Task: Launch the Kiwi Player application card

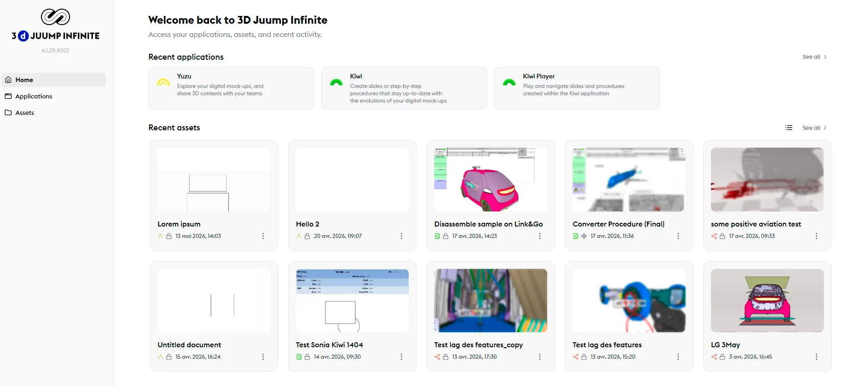Action: pos(577,88)
